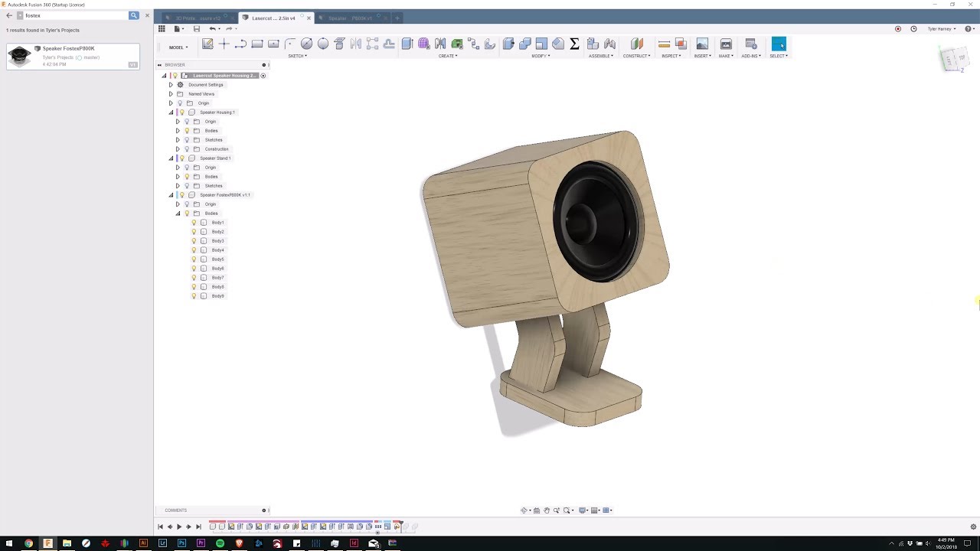The height and width of the screenshot is (551, 980).
Task: Click the search magnifier button
Action: pos(134,15)
